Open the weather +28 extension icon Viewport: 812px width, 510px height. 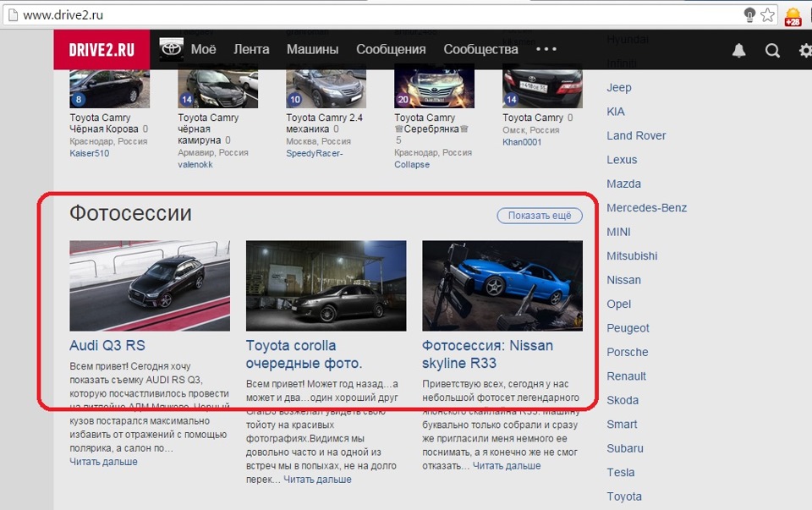point(793,16)
